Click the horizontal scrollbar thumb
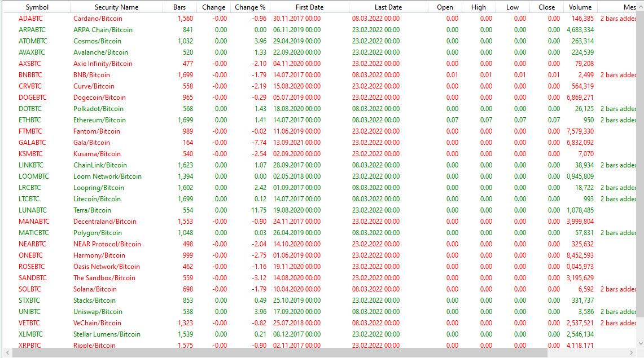The height and width of the screenshot is (358, 644). [280, 353]
